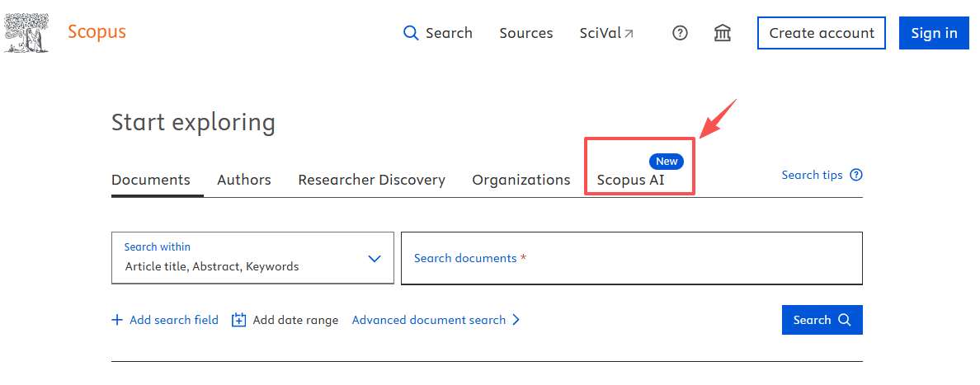This screenshot has width=980, height=385.
Task: Click the question icon beside Search tips
Action: point(856,175)
